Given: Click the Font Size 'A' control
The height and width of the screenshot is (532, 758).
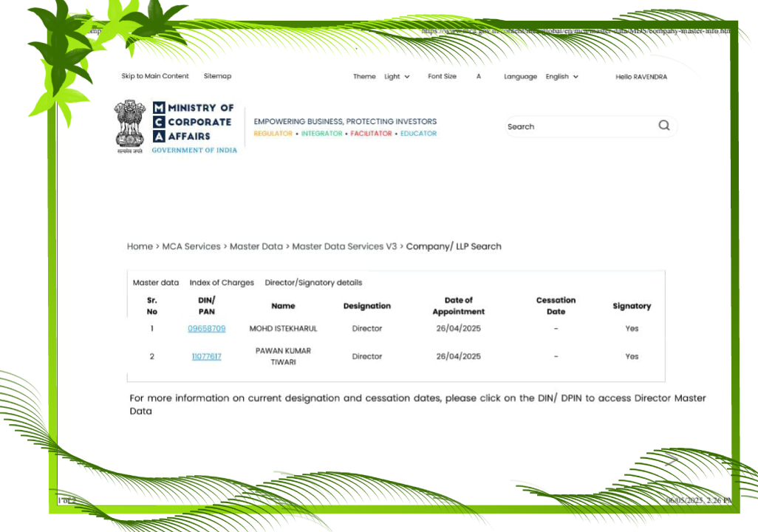Looking at the screenshot, I should point(478,77).
